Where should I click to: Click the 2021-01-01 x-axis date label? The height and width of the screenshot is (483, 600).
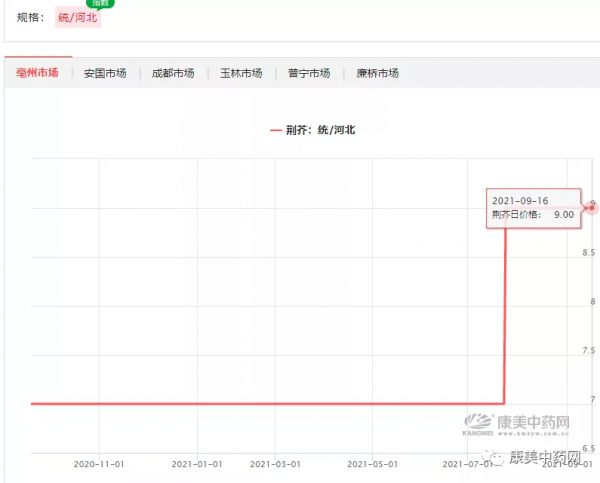click(197, 464)
